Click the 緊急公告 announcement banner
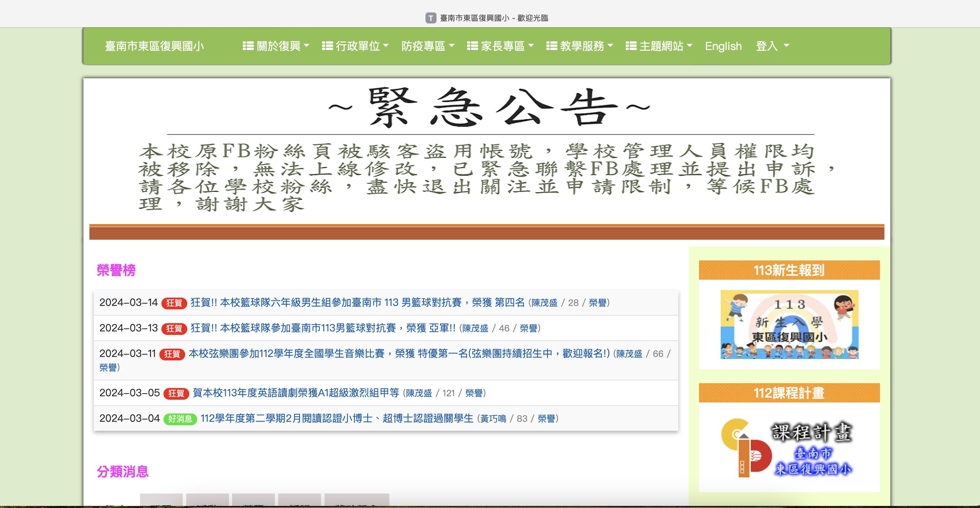This screenshot has width=980, height=508. [x=487, y=159]
